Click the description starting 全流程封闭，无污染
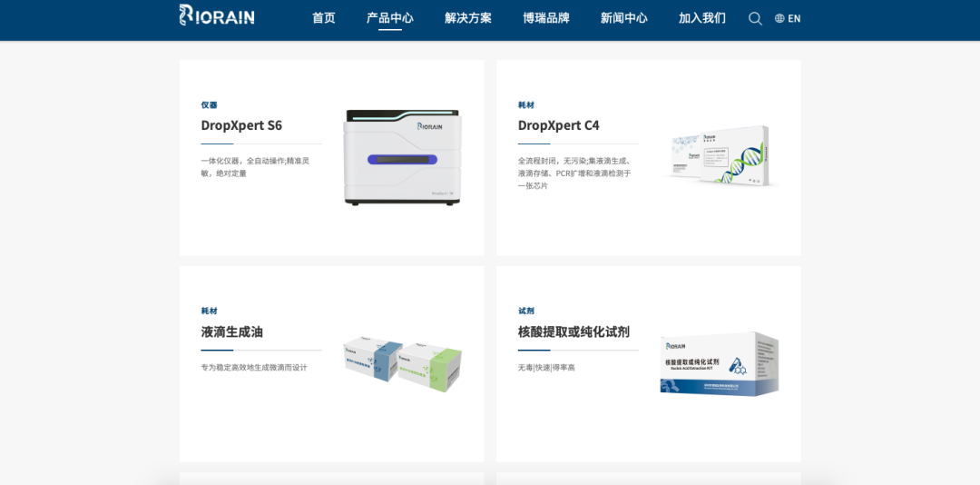 pos(574,173)
